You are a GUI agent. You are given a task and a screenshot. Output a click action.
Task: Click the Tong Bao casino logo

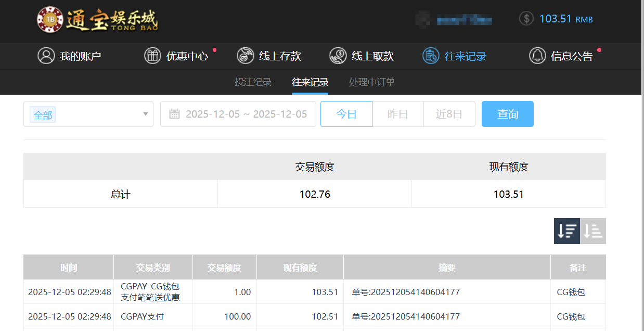97,20
